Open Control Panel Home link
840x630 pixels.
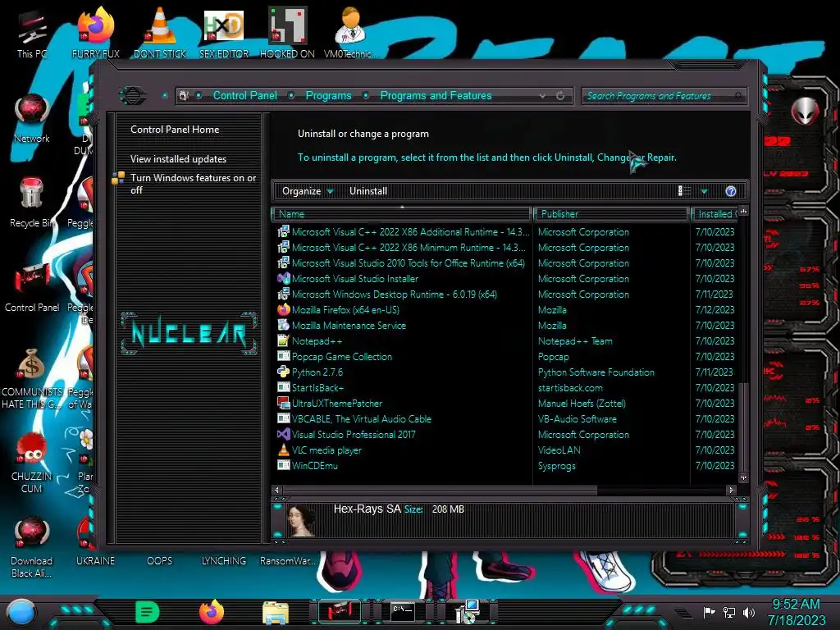tap(175, 130)
